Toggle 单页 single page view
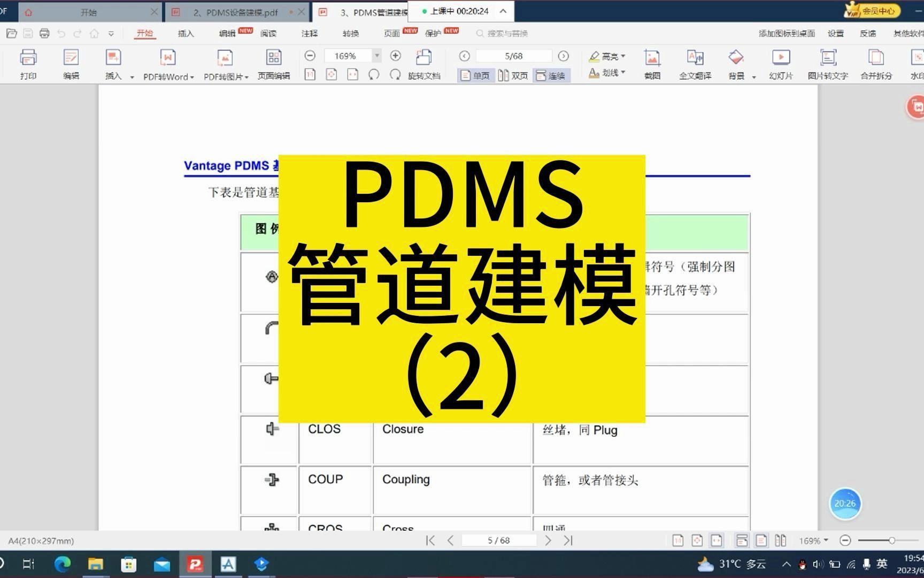 (475, 75)
